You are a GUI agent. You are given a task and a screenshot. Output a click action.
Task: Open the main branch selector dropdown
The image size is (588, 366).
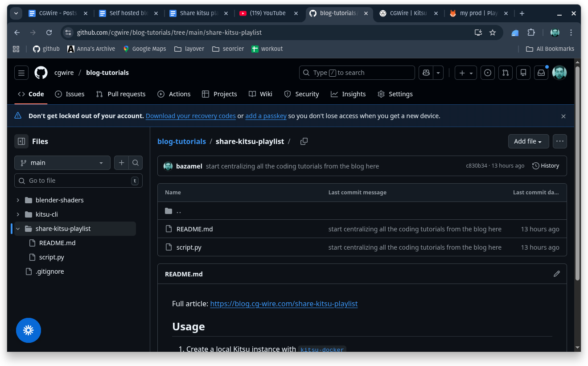point(62,163)
